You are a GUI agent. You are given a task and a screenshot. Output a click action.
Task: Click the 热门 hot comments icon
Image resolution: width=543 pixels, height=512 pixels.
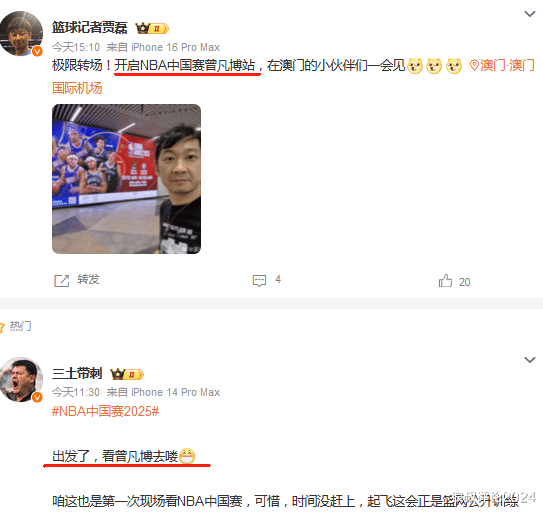(x=2, y=327)
